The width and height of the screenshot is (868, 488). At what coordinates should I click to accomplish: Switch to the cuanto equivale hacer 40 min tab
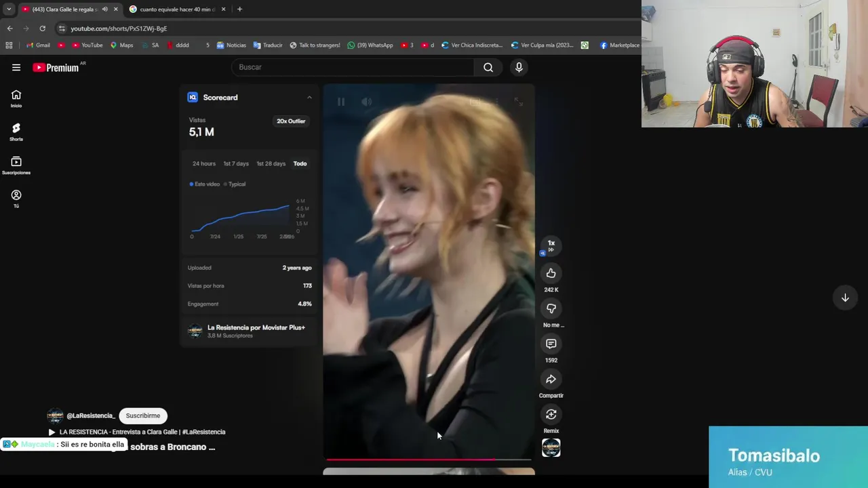tap(177, 9)
